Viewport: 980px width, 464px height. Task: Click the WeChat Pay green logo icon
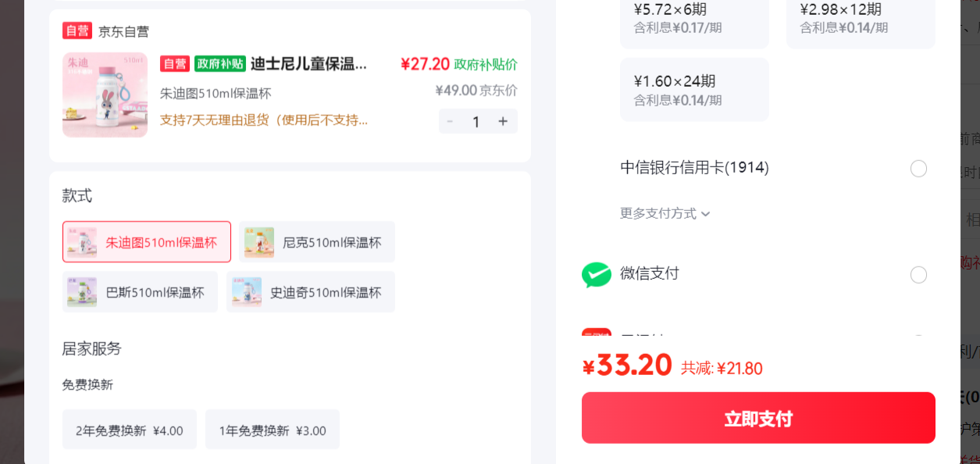(597, 275)
